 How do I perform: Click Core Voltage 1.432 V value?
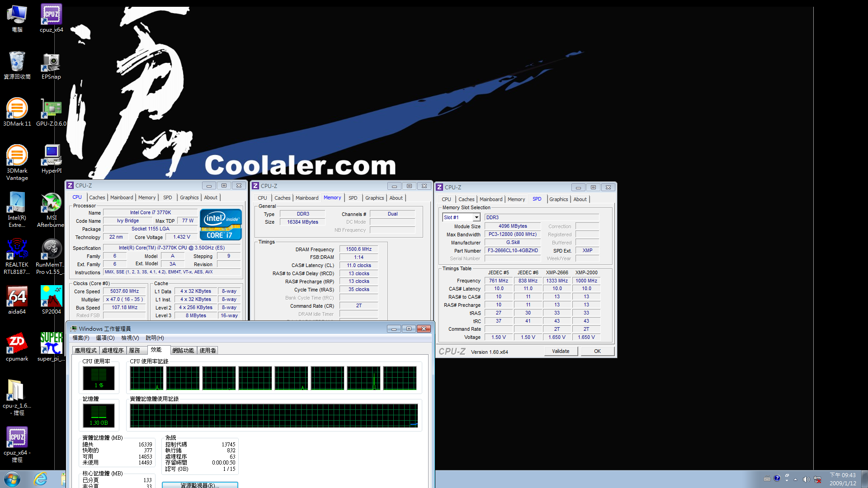(x=182, y=237)
